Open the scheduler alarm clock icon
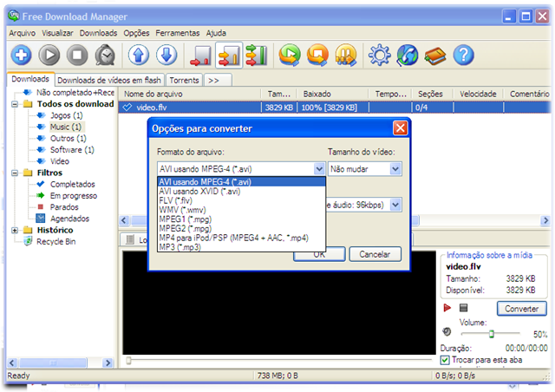The width and height of the screenshot is (555, 392). click(105, 56)
